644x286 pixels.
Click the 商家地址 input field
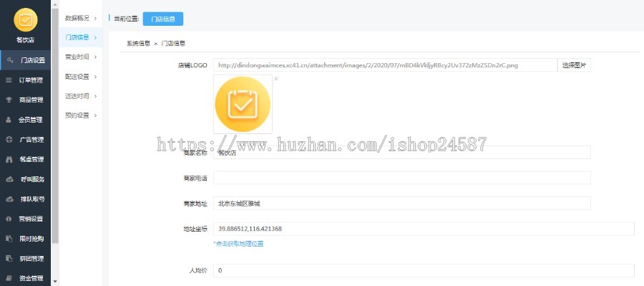pyautogui.click(x=401, y=204)
